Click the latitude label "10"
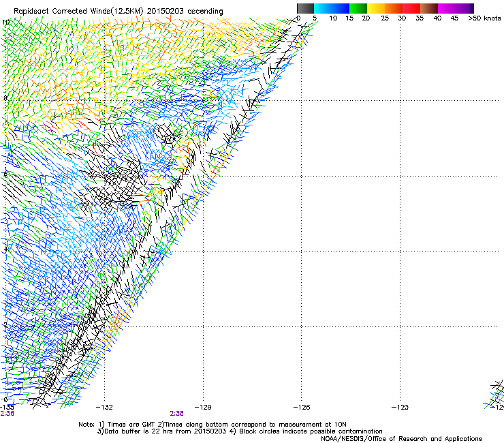The height and width of the screenshot is (443, 504). point(5,22)
